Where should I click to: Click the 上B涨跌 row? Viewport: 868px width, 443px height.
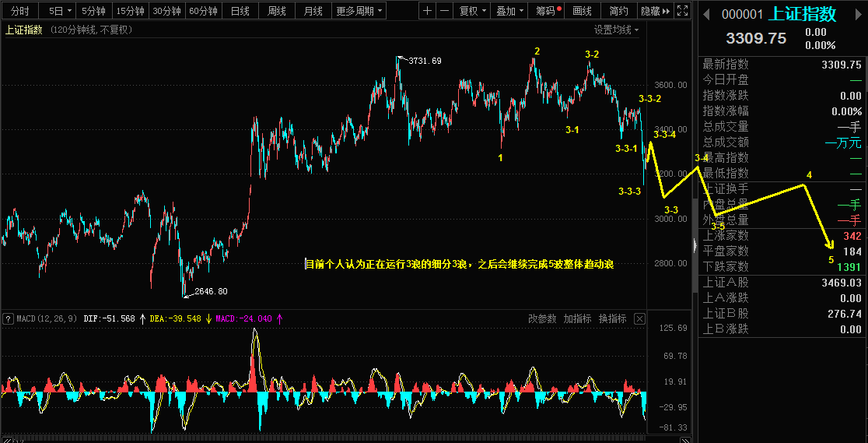pos(782,329)
